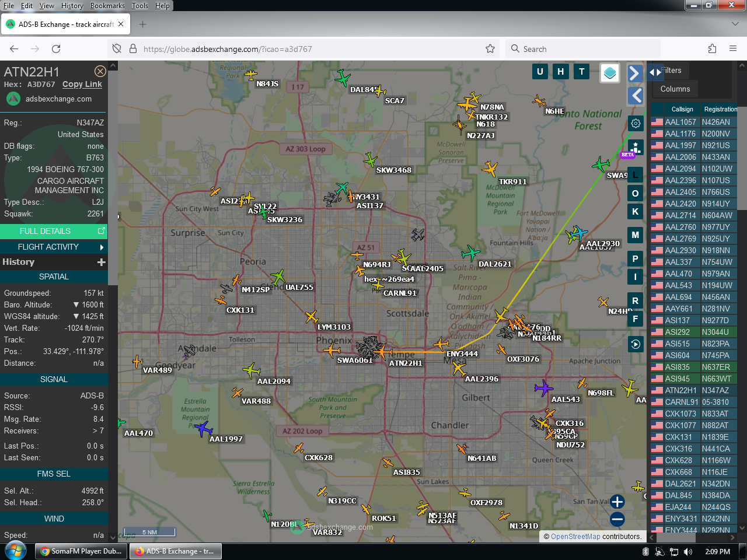Image resolution: width=747 pixels, height=560 pixels.
Task: Select the ADS-B Exchange browser tab
Action: (65, 24)
